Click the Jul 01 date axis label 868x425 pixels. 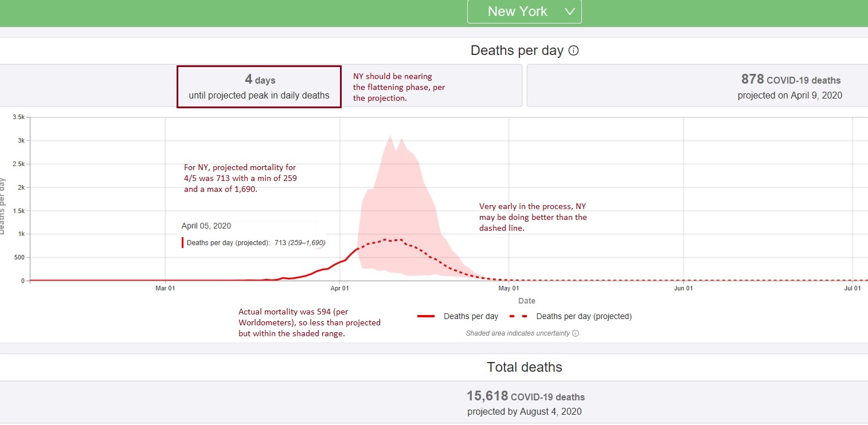[853, 288]
